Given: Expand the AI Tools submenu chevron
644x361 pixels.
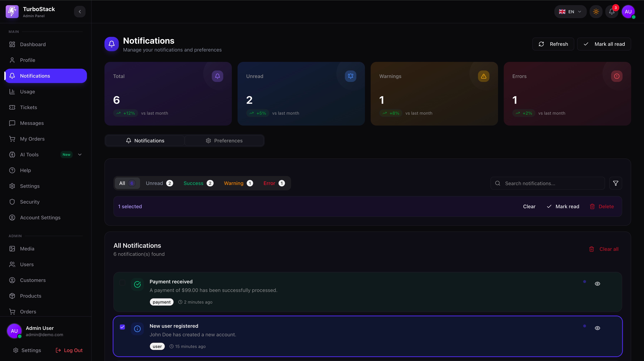Looking at the screenshot, I should [80, 155].
